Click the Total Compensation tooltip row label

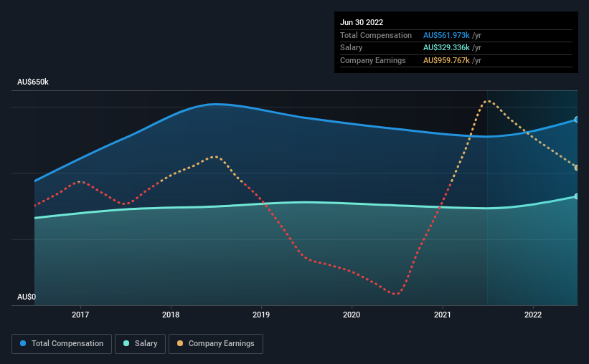coord(376,35)
